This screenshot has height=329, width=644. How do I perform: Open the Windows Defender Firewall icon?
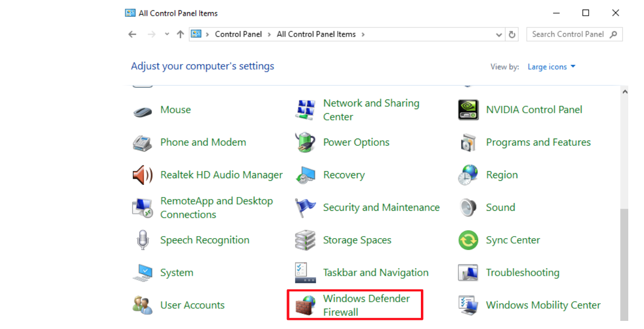pyautogui.click(x=305, y=305)
